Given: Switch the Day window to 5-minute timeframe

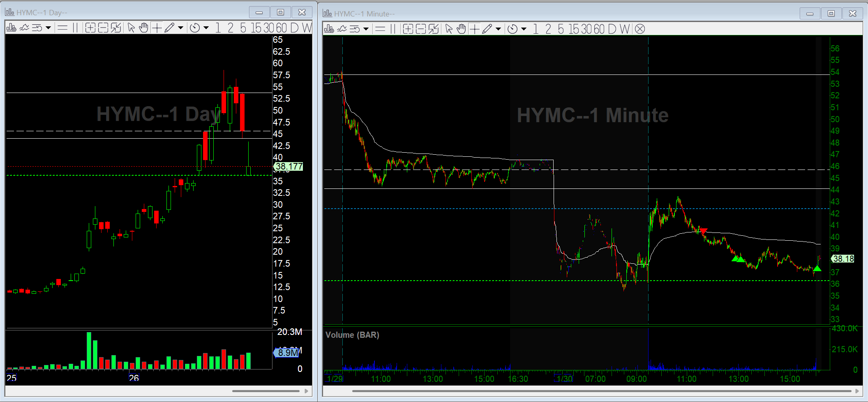Looking at the screenshot, I should coord(243,28).
